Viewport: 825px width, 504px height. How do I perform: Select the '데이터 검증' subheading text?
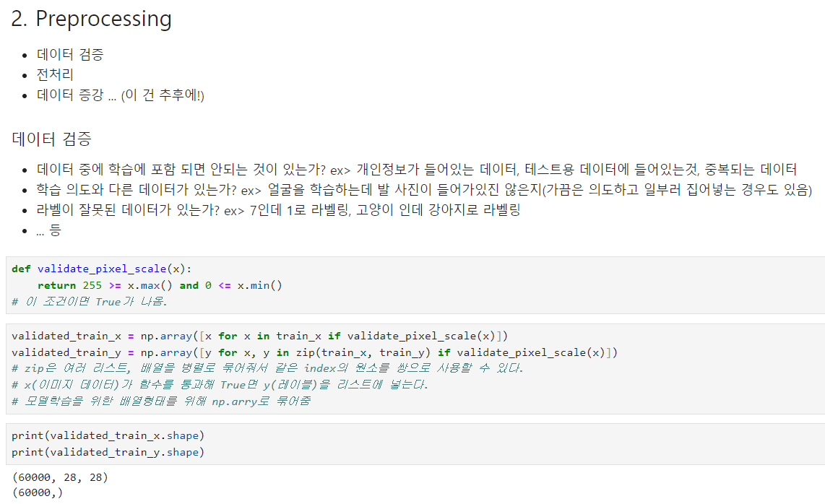(x=51, y=139)
